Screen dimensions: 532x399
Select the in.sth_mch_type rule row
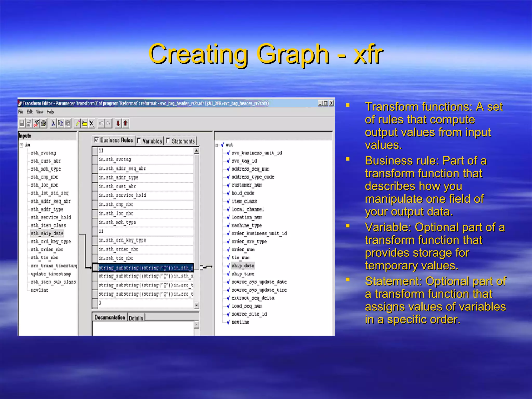click(146, 222)
